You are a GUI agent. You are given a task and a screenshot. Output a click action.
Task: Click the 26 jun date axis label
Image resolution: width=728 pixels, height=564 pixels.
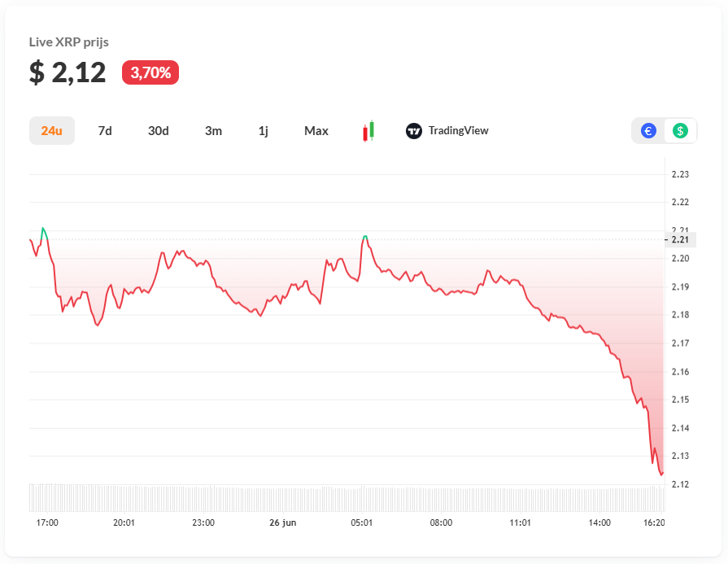[x=282, y=522]
